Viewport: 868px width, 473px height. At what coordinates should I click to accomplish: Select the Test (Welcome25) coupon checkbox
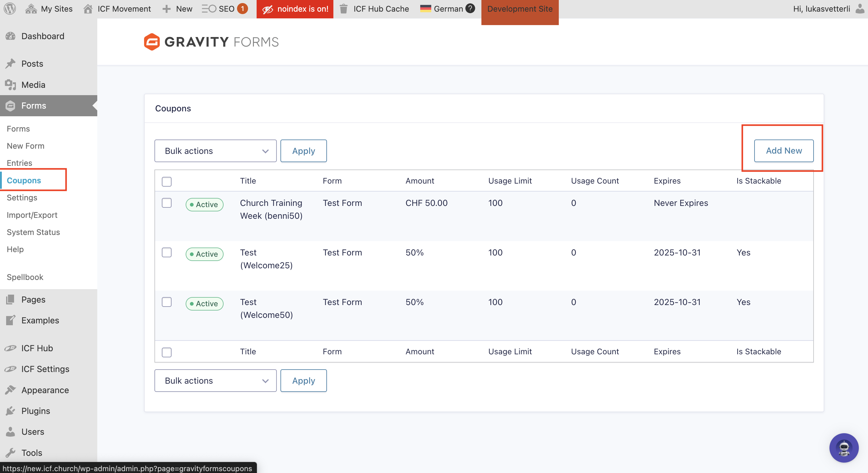click(166, 252)
